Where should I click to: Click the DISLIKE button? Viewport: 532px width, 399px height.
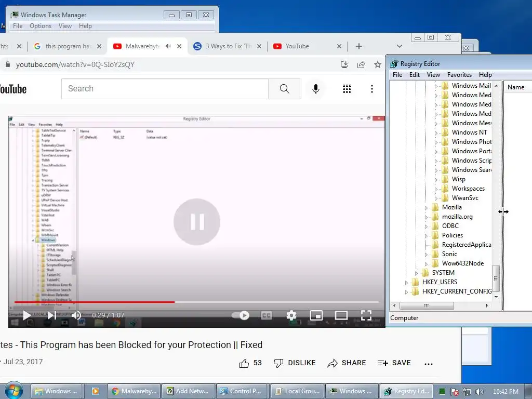pyautogui.click(x=295, y=363)
